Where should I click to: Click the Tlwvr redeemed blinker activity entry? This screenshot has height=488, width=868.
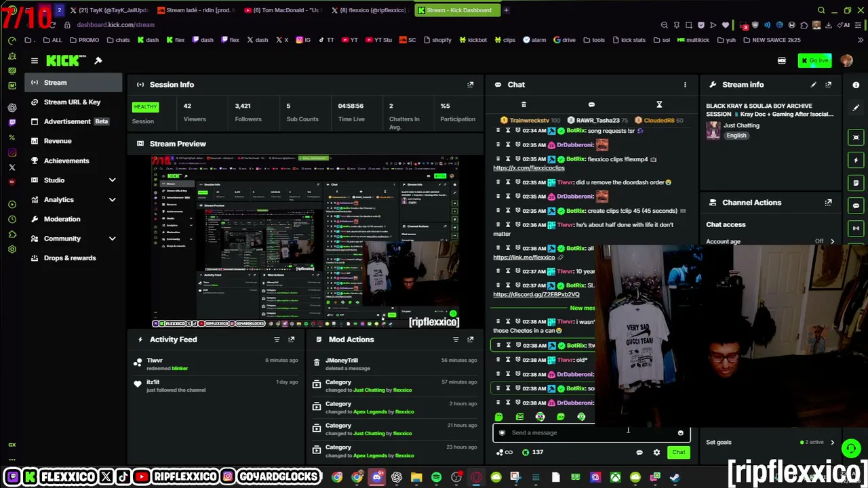coord(216,364)
